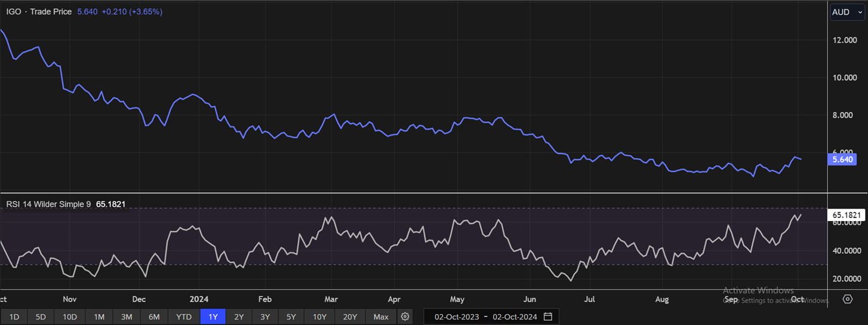This screenshot has height=325, width=868.
Task: Click the 65.1821 RSI value tag on axis
Action: pyautogui.click(x=845, y=215)
